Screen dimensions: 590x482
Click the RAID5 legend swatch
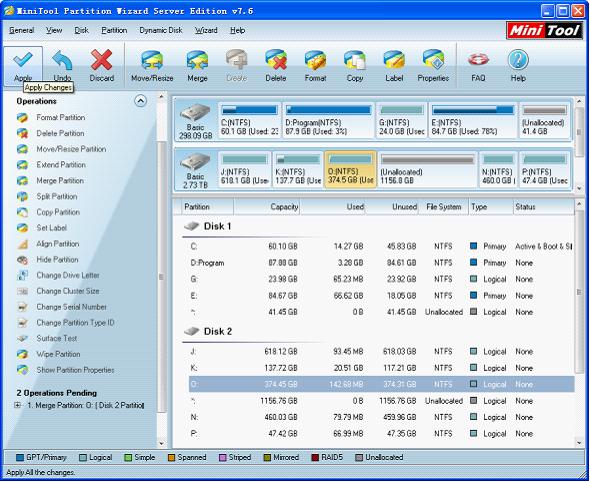coord(315,458)
